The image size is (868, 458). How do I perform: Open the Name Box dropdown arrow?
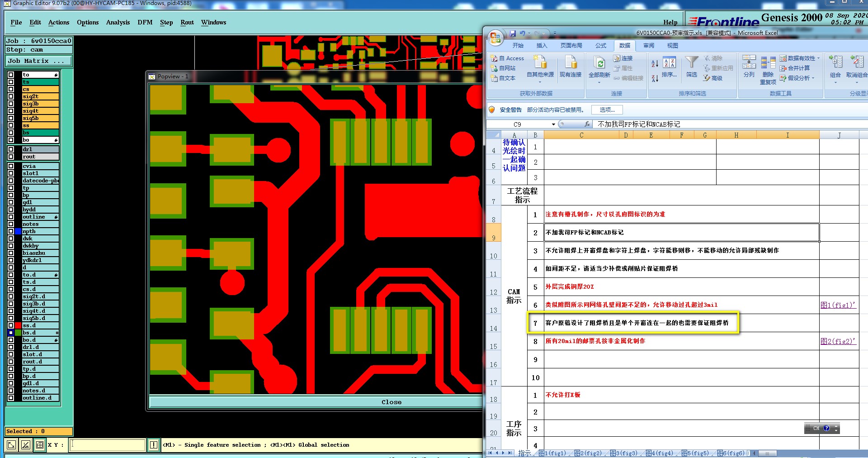tap(553, 124)
